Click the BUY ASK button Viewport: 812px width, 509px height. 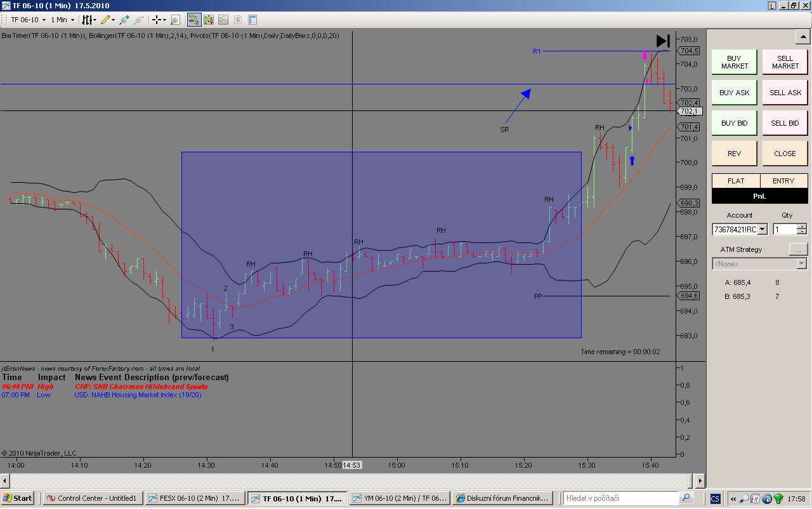click(x=735, y=93)
